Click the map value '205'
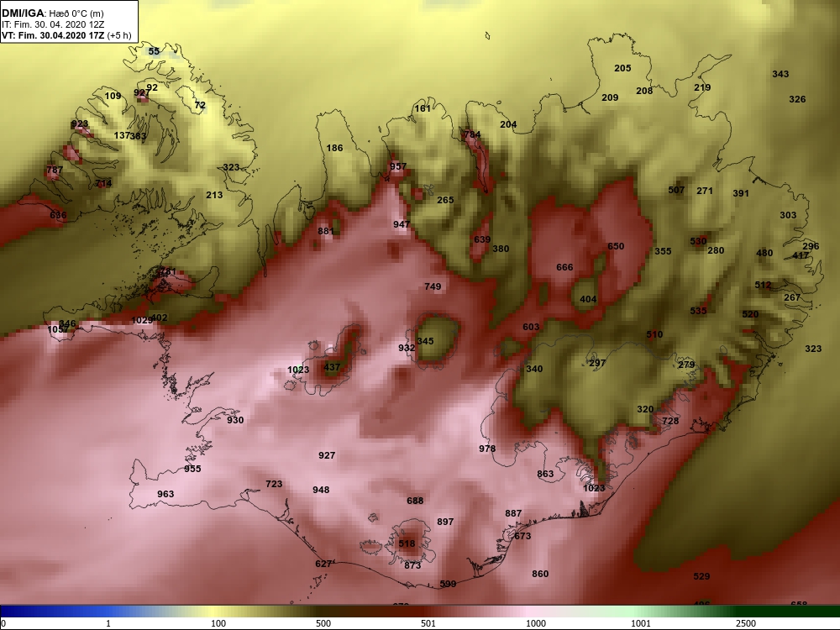This screenshot has height=630, width=840. click(622, 68)
